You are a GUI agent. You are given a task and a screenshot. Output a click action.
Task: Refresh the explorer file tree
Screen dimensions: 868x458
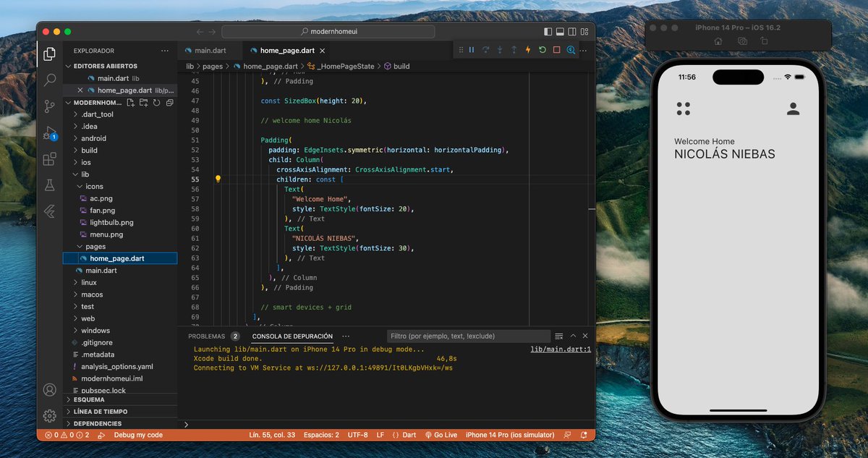point(157,103)
